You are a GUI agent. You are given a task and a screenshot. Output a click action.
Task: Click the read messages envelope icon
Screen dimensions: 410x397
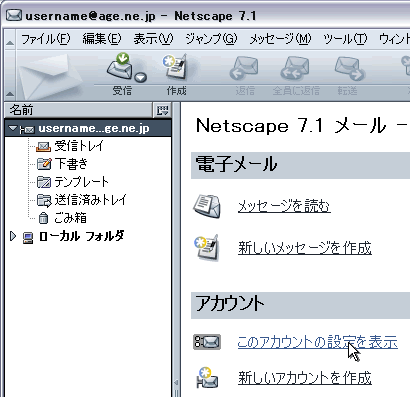[207, 206]
